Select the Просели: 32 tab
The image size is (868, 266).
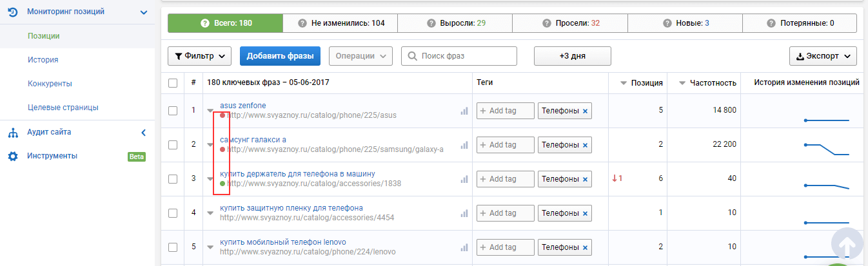(570, 23)
